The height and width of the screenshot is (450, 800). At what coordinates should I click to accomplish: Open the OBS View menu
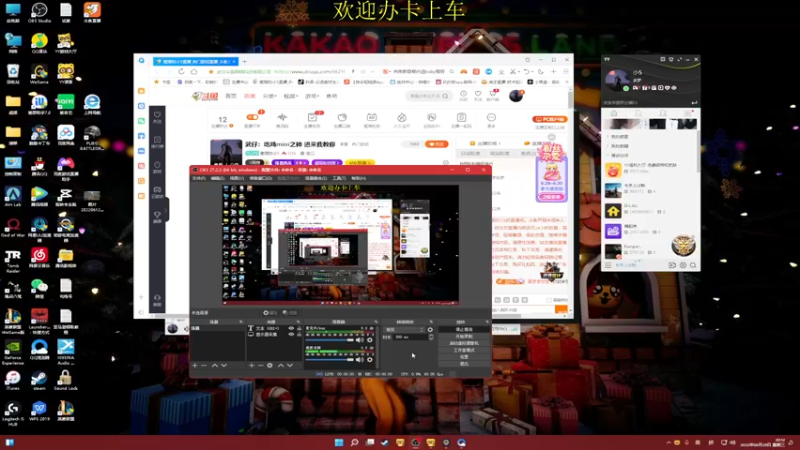pyautogui.click(x=236, y=178)
